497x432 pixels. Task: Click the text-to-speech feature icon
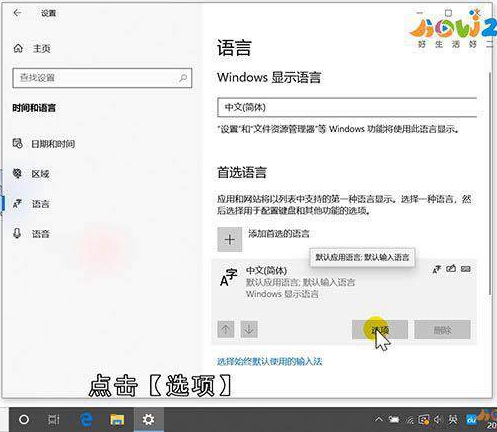[437, 269]
